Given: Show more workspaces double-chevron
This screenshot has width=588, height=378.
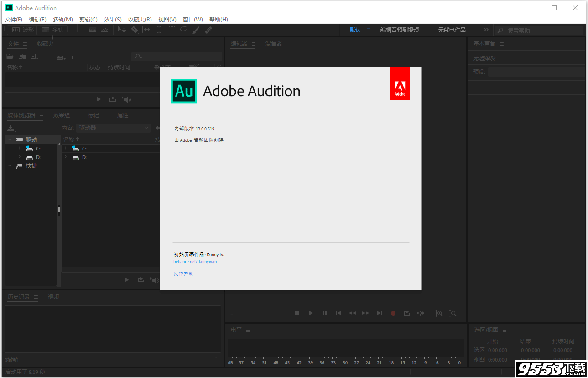Looking at the screenshot, I should 486,30.
